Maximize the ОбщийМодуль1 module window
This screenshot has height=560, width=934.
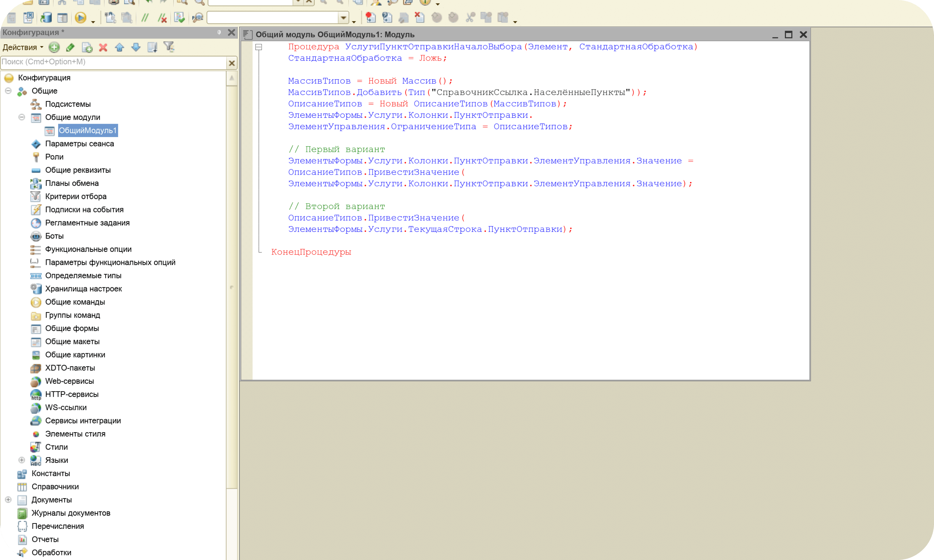coord(788,35)
